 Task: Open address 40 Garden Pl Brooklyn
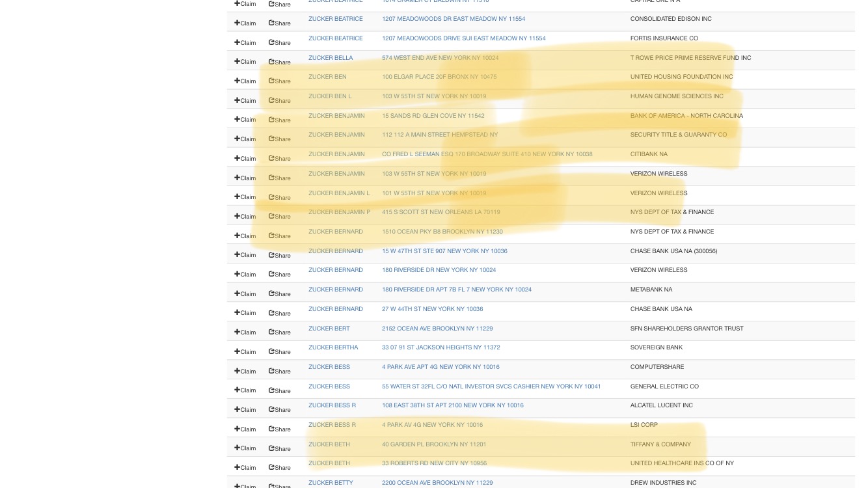pos(434,444)
